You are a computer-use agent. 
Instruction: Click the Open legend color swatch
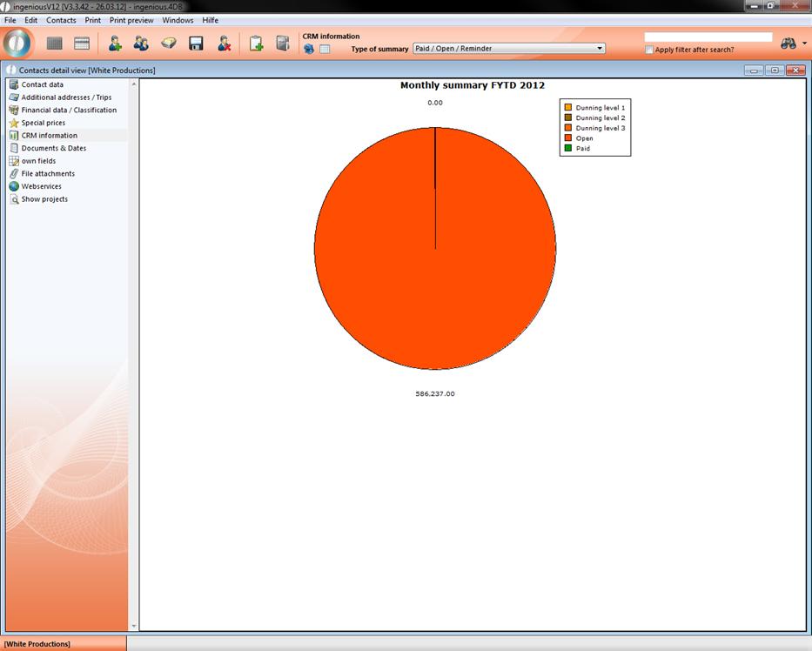(x=567, y=138)
